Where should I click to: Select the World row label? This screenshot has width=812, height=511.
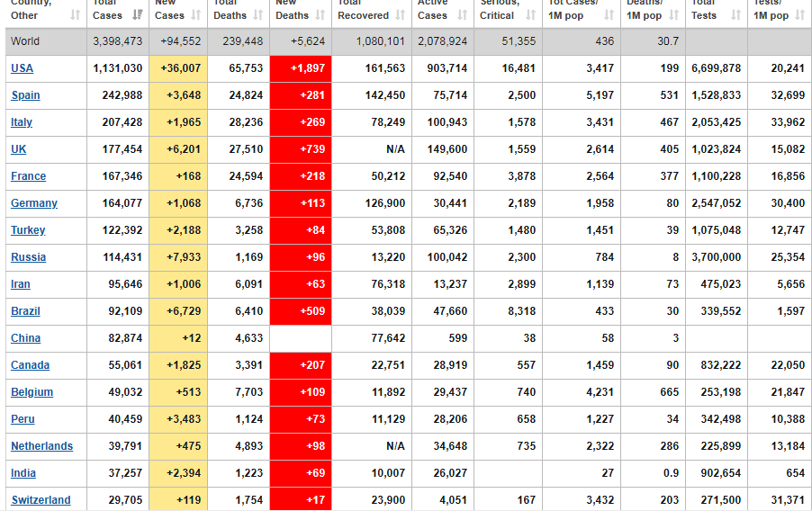[25, 40]
